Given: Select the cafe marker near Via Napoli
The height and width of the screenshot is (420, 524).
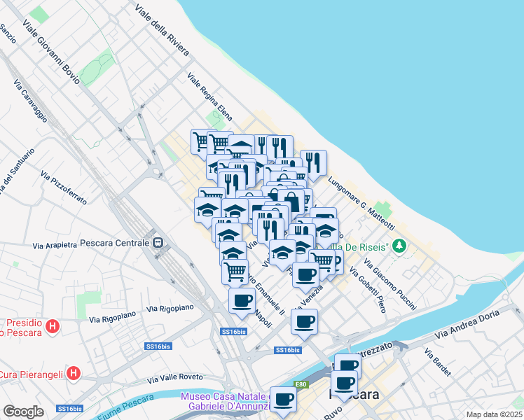Looking at the screenshot, I should click(242, 302).
